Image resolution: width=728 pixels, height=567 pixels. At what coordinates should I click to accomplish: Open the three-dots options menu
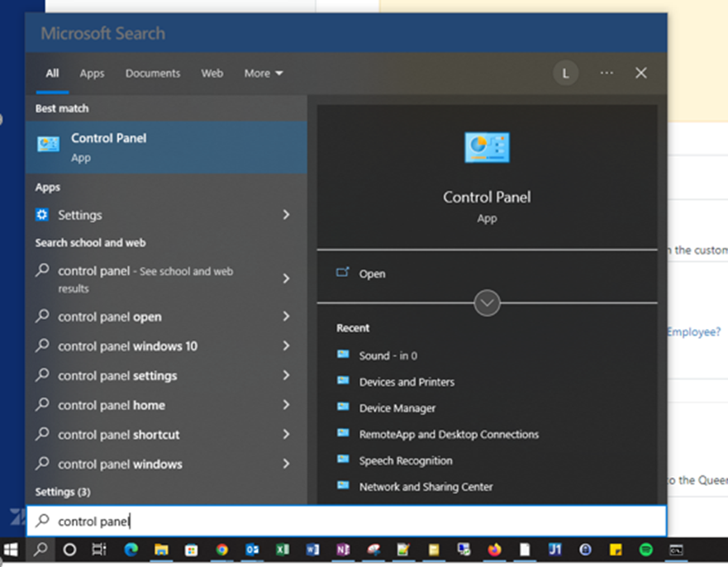[x=607, y=73]
